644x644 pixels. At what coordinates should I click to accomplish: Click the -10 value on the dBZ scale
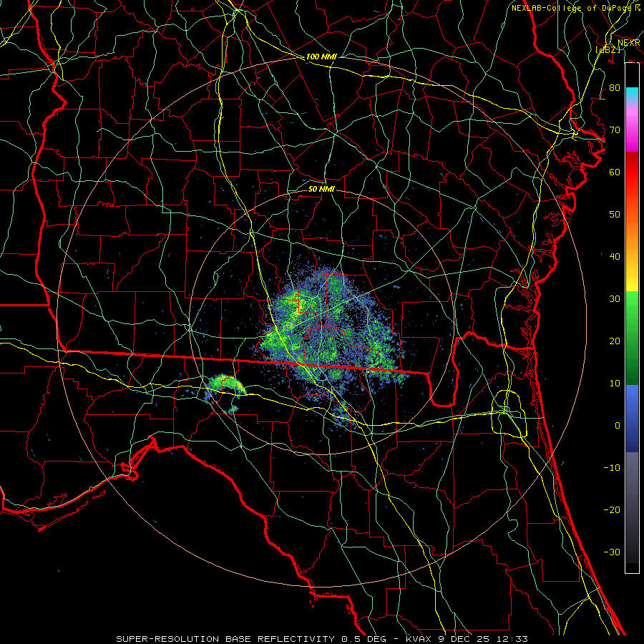click(612, 468)
